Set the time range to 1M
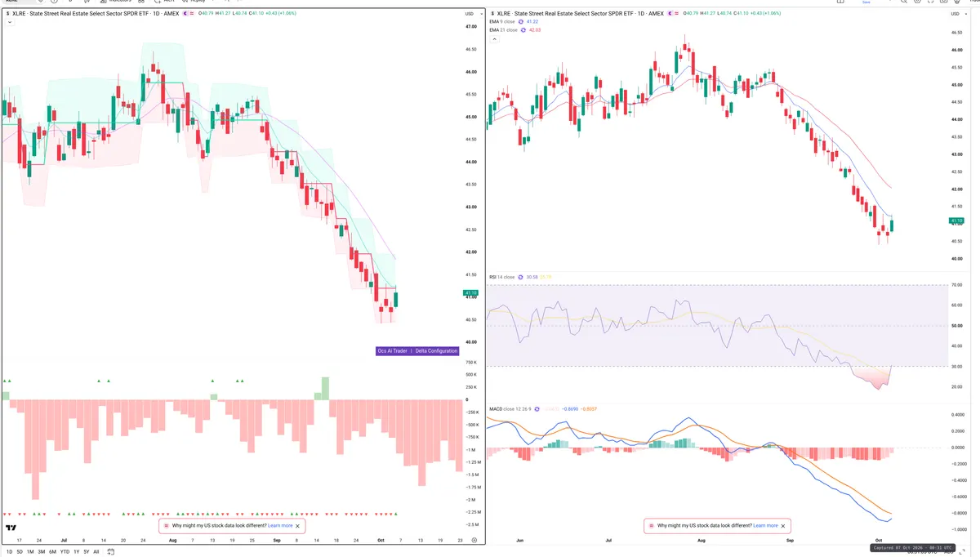This screenshot has height=557, width=980. [30, 551]
